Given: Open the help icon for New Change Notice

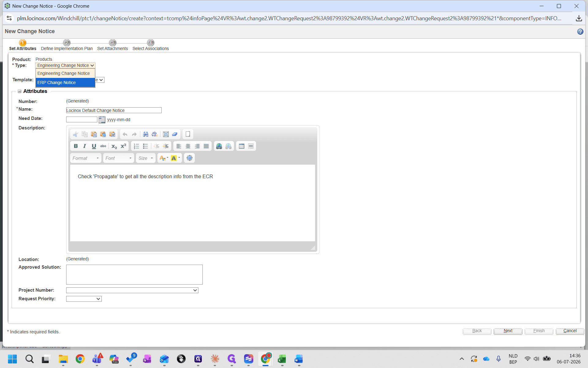Looking at the screenshot, I should pos(580,32).
